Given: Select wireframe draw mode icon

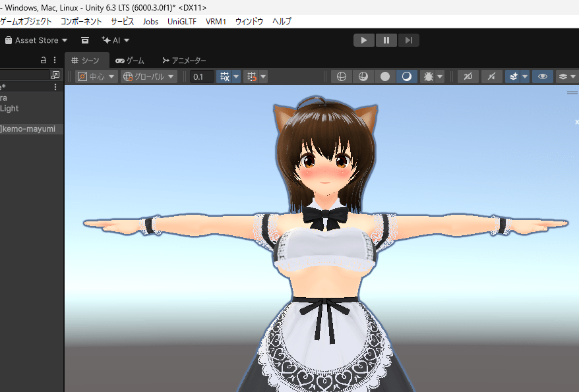Looking at the screenshot, I should [341, 76].
